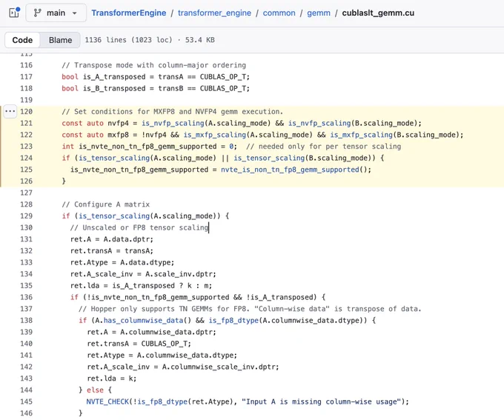Click is_tensor_scaling symbol on line 129
Viewport: 504px width, 420px height.
tap(114, 216)
